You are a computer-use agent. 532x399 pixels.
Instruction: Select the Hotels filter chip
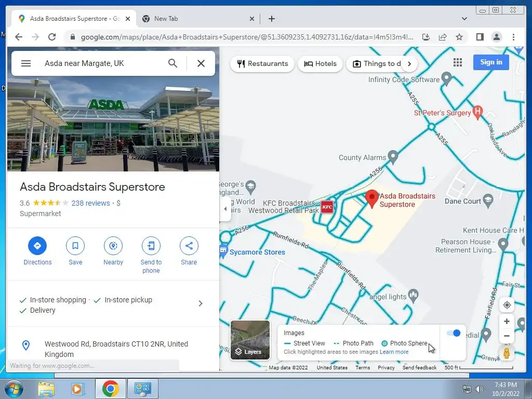320,64
